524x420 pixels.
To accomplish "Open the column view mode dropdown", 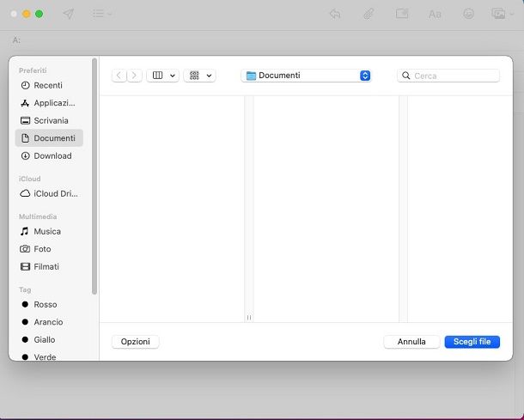I will tap(162, 76).
